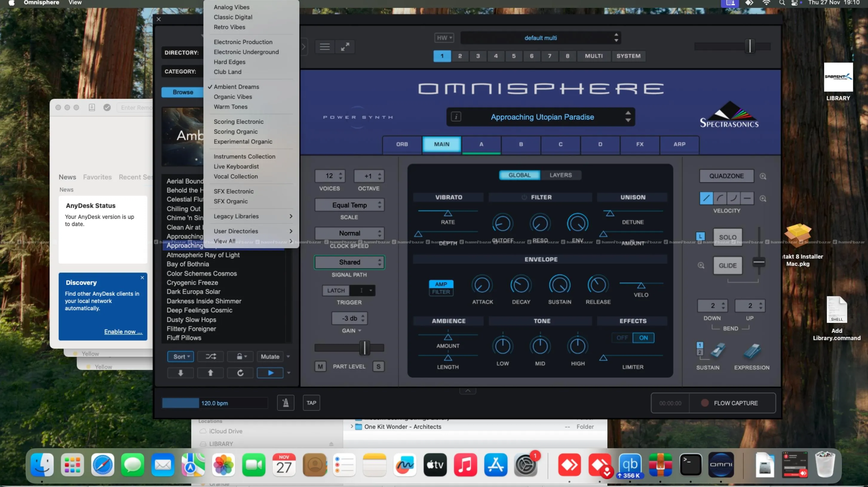Open the Clock Speed dropdown showing Normal
Viewport: 868px width, 487px height.
point(349,233)
